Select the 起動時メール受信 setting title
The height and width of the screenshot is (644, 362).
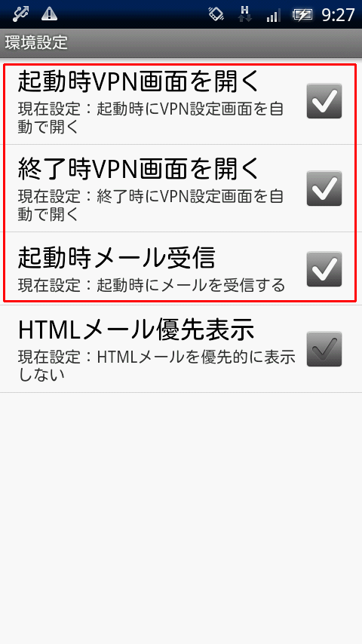tap(117, 257)
